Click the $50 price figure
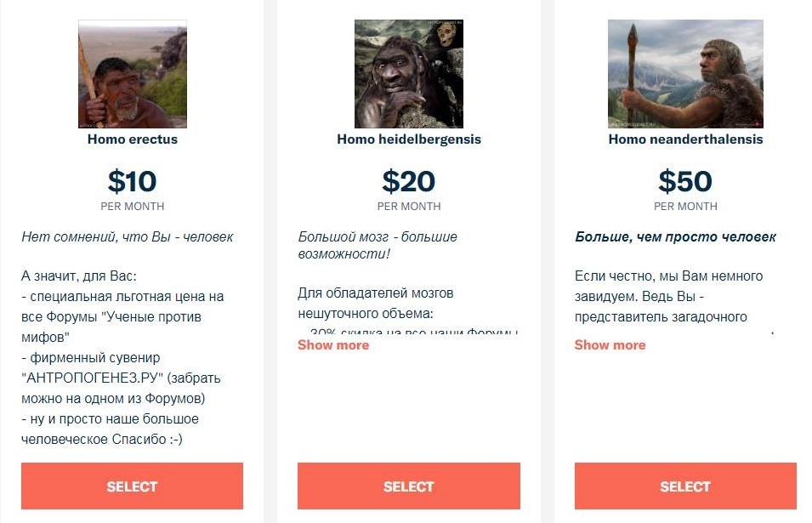The image size is (812, 523). pyautogui.click(x=685, y=181)
